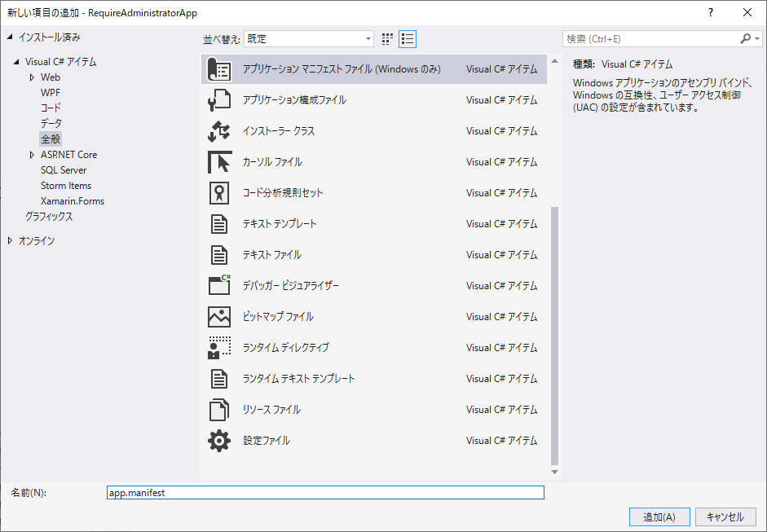The image size is (767, 532).
Task: Click the Settings File gear icon
Action: pyautogui.click(x=219, y=441)
